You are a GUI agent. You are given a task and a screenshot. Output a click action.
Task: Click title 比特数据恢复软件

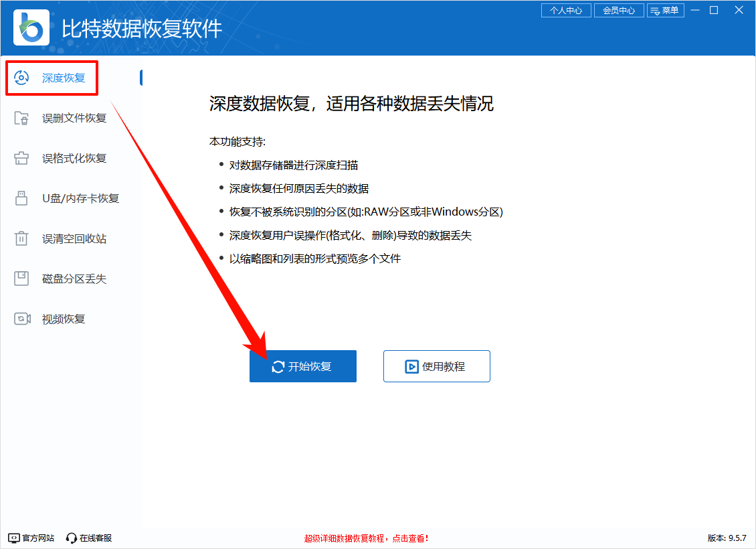142,29
